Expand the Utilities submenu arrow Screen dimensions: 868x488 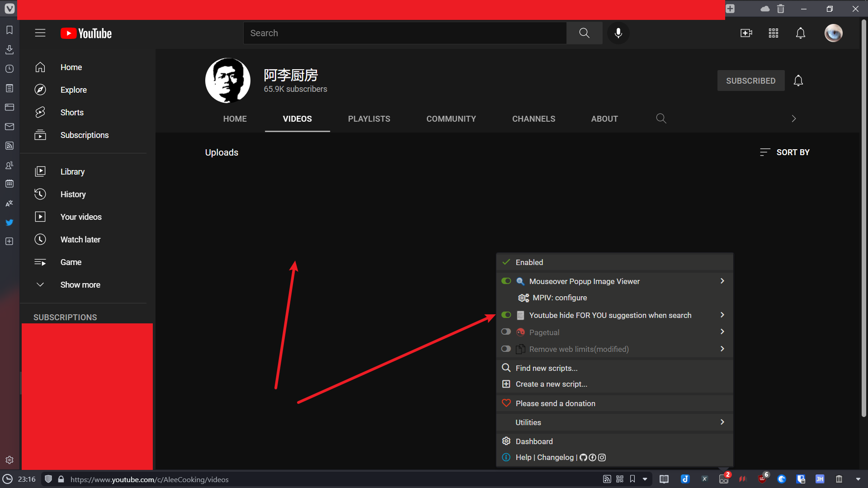(x=722, y=422)
